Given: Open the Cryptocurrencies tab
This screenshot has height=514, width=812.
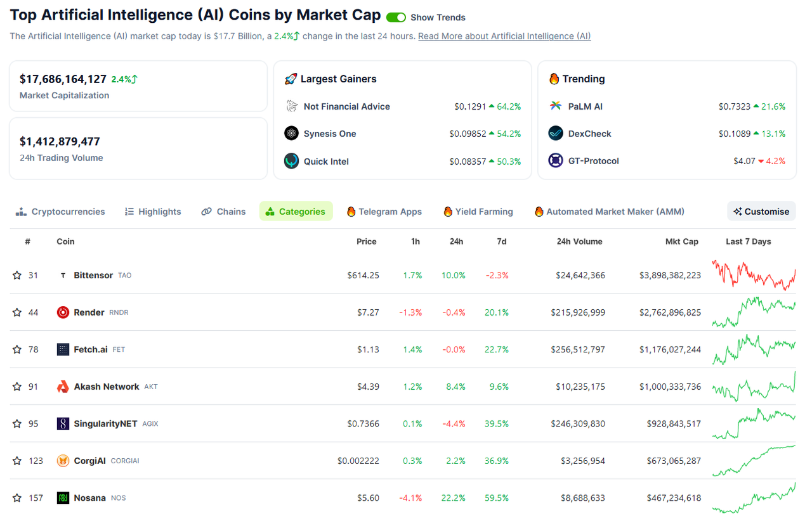Looking at the screenshot, I should (x=60, y=212).
